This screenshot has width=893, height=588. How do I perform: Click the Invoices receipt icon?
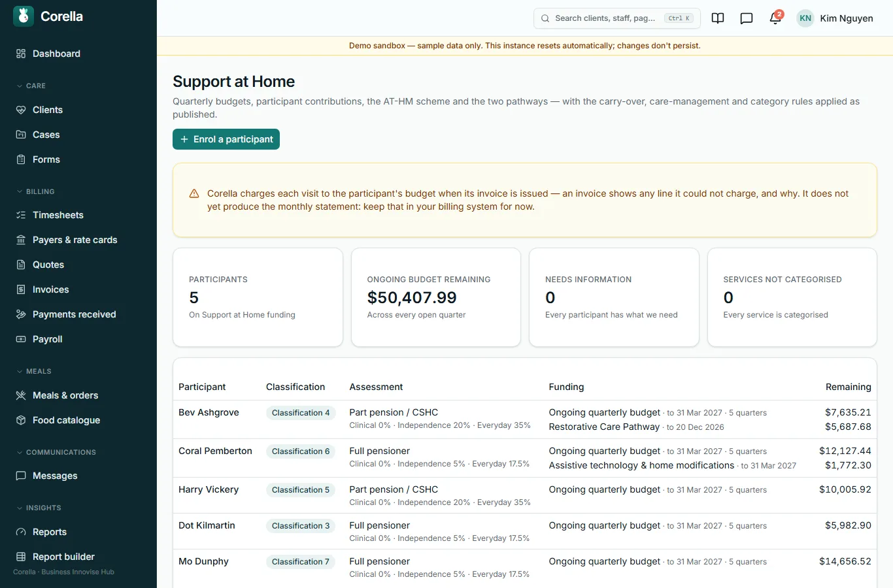click(x=21, y=289)
